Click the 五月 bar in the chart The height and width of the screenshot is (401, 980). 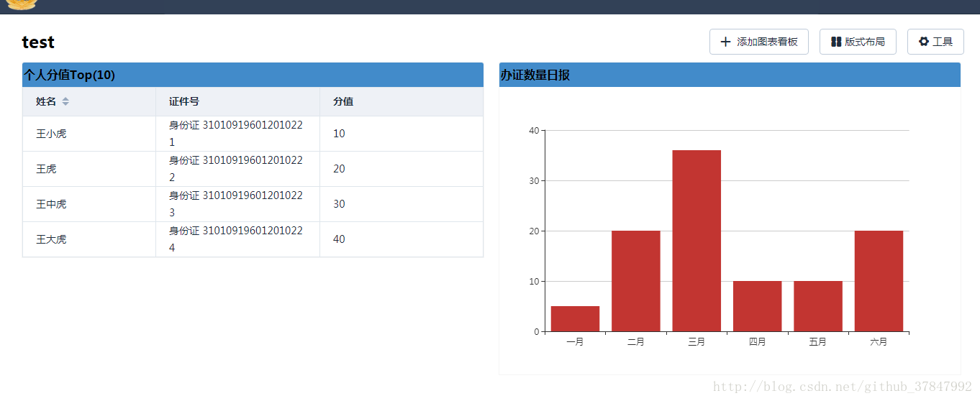click(818, 306)
